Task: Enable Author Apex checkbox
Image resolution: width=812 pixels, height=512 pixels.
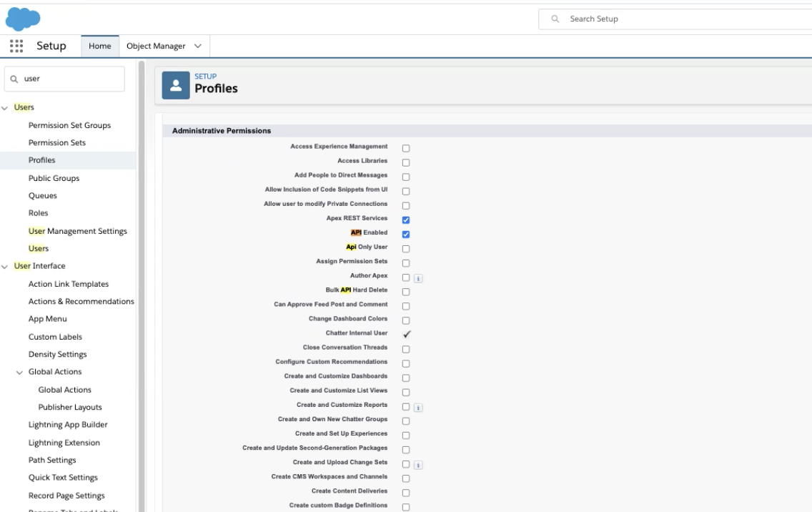Action: pos(406,277)
